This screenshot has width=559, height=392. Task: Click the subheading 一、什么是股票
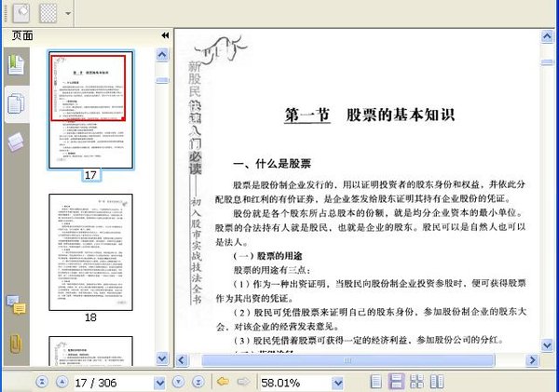(272, 164)
